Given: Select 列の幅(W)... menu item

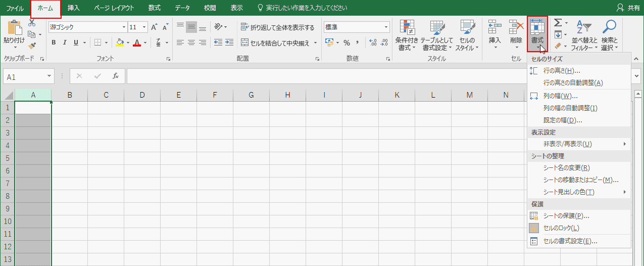Looking at the screenshot, I should coord(579,96).
